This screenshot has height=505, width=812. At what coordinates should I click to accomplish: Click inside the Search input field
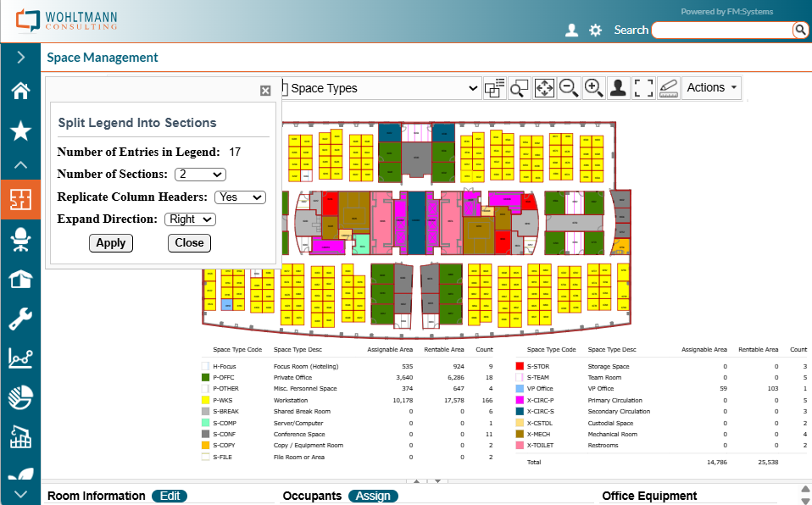721,31
